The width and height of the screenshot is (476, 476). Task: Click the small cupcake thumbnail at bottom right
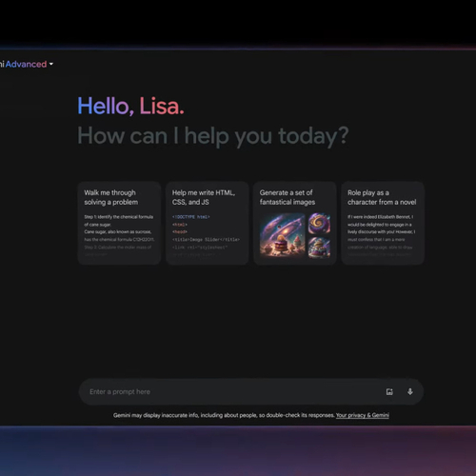coord(319,248)
